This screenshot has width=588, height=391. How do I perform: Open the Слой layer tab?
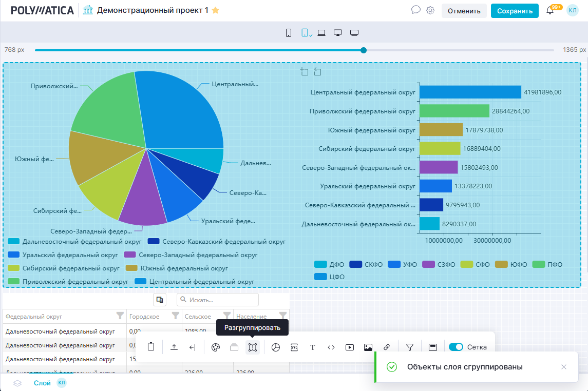(42, 383)
